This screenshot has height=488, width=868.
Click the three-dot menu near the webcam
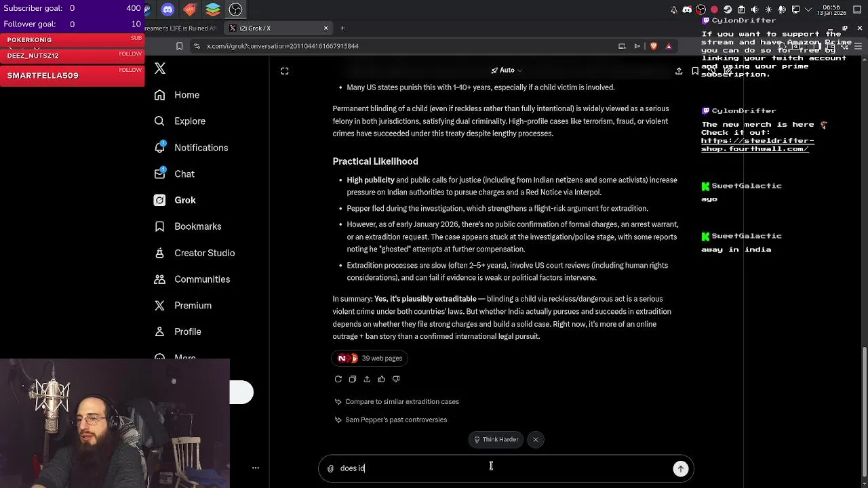256,468
